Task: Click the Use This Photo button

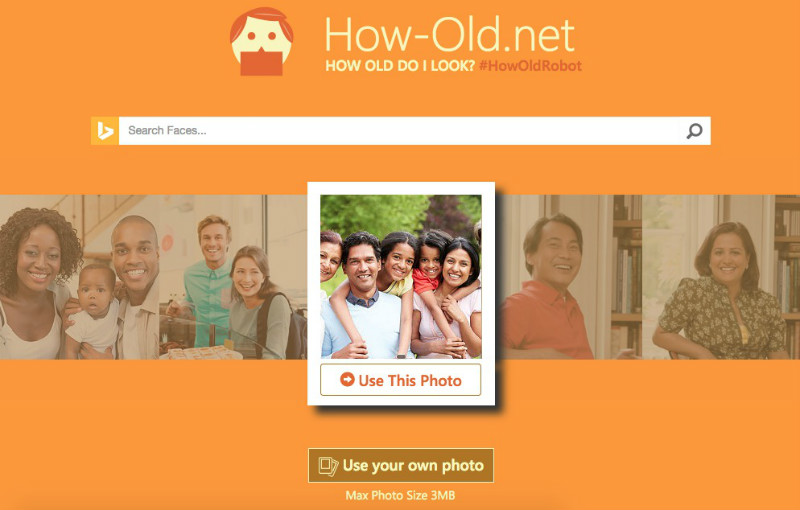Action: (401, 379)
